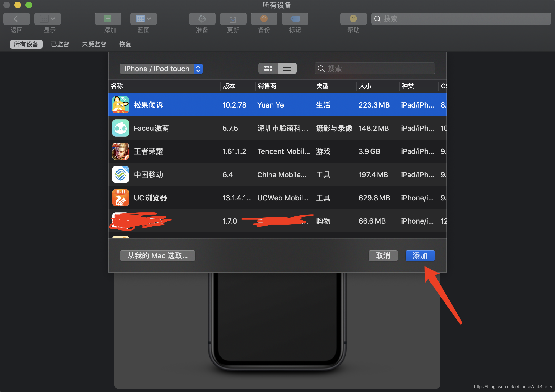Sort the list by the 大小 column header

[x=365, y=86]
